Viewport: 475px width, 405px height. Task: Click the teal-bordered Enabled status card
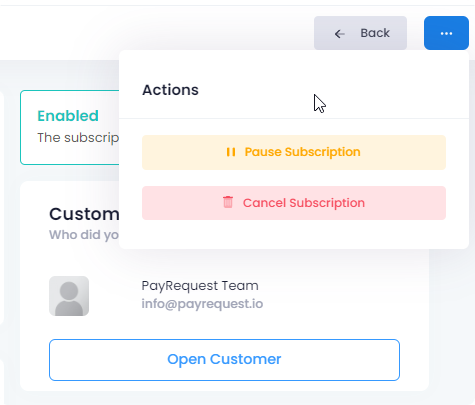point(70,127)
